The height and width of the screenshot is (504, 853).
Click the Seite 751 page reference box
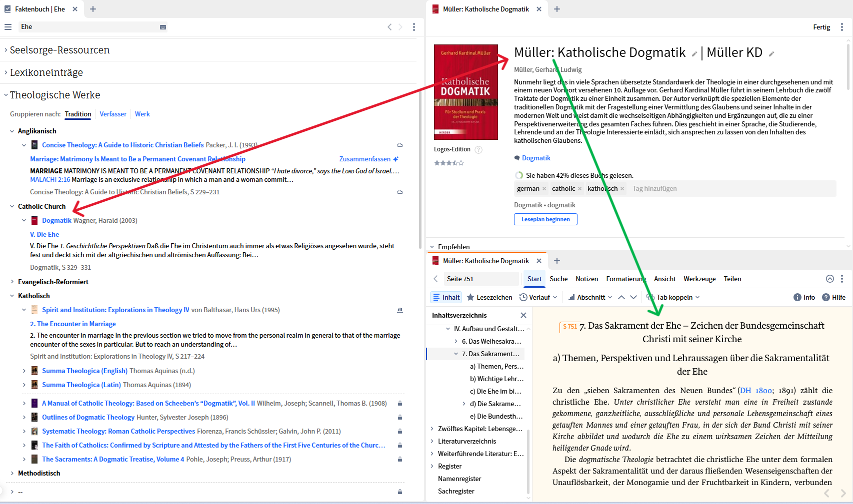coord(481,279)
